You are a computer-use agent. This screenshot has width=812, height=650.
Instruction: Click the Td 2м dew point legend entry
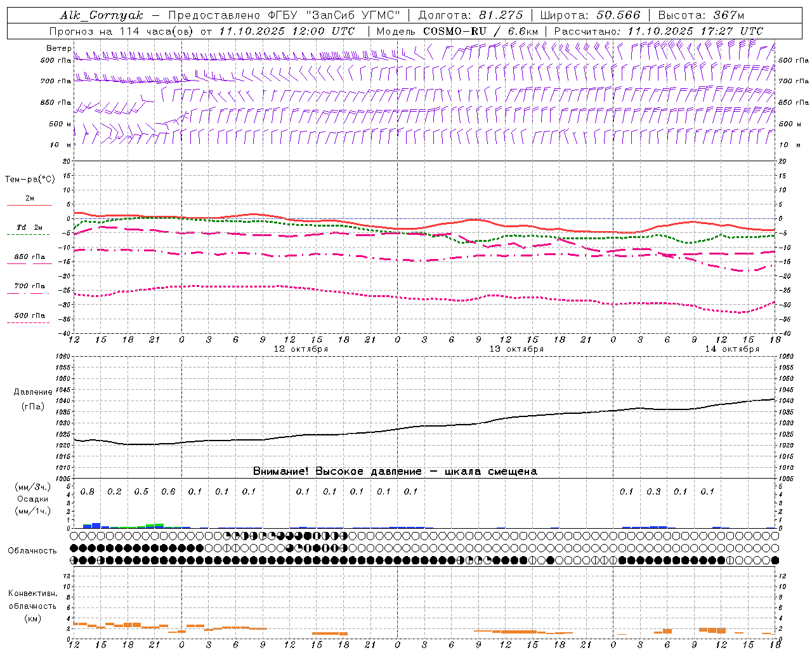click(30, 230)
